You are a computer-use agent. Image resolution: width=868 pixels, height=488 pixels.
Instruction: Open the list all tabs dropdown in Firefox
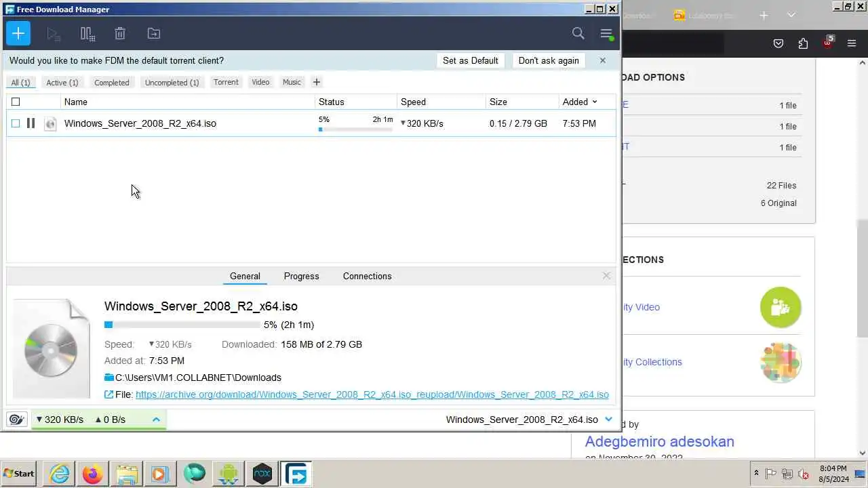coord(791,15)
